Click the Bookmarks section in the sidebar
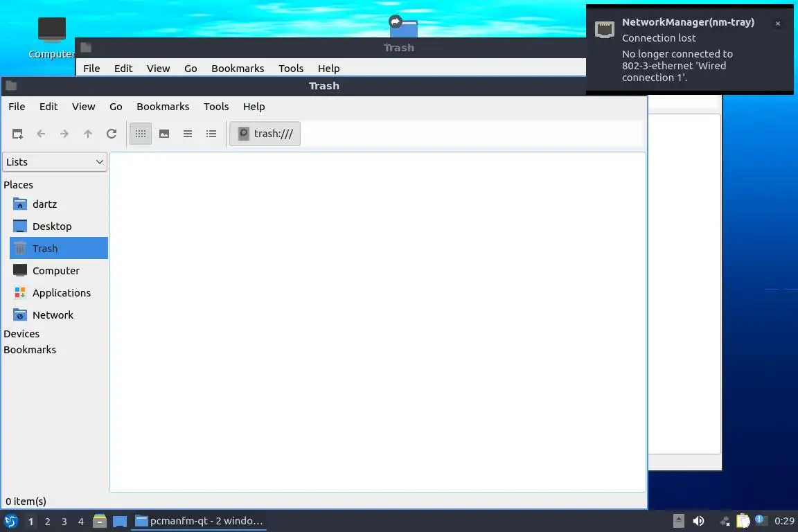798x532 pixels. [x=30, y=350]
